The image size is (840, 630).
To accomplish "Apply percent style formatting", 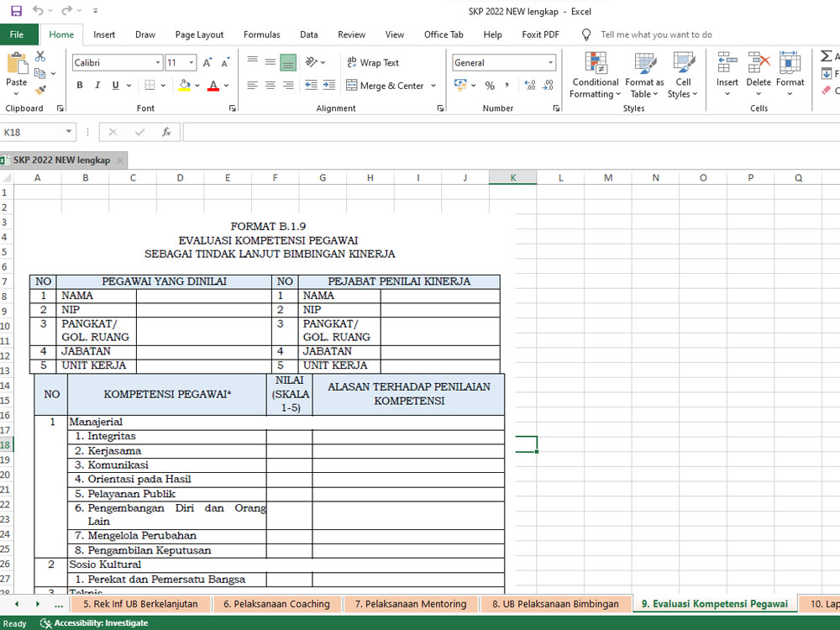I will (490, 86).
